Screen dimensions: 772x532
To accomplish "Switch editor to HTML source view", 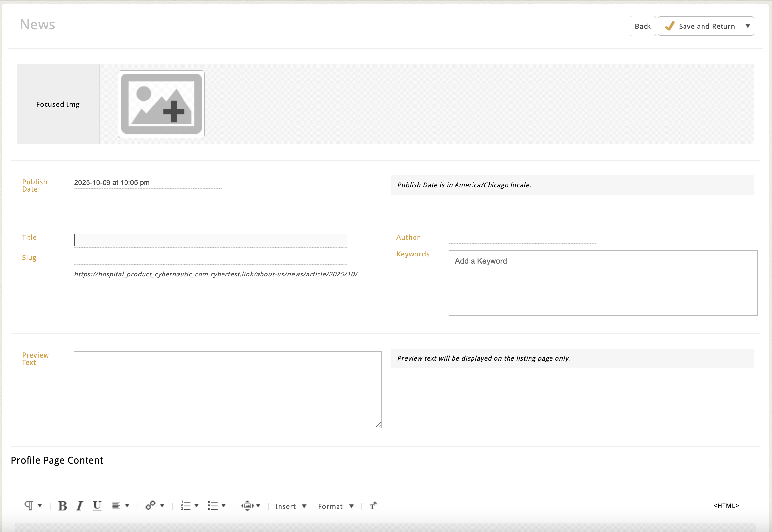I will (726, 506).
